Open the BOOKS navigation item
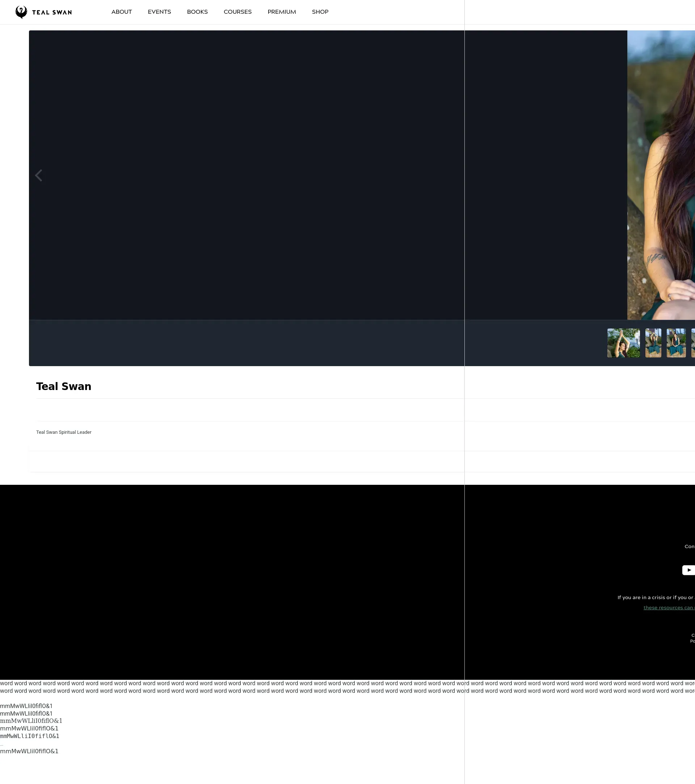This screenshot has height=784, width=695. click(197, 12)
